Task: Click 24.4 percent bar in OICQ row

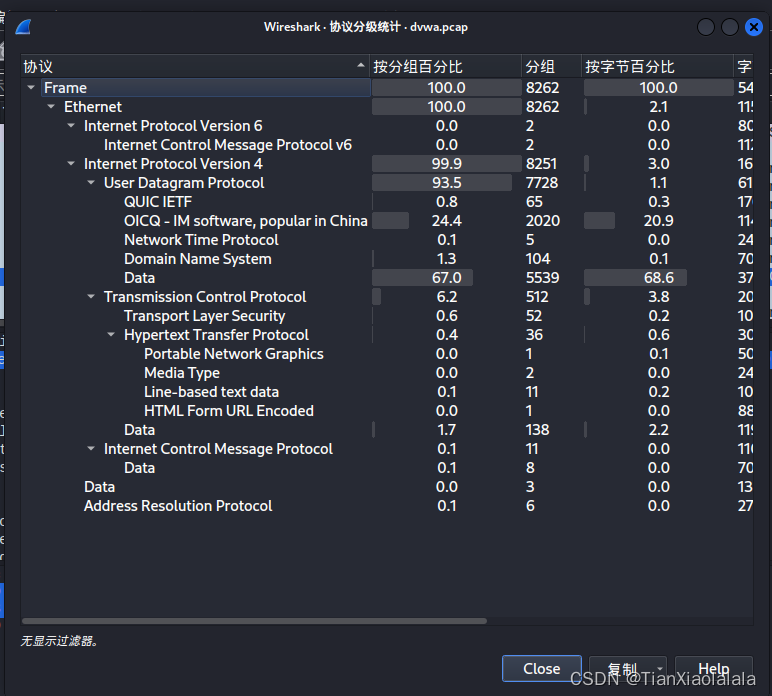Action: [x=446, y=221]
